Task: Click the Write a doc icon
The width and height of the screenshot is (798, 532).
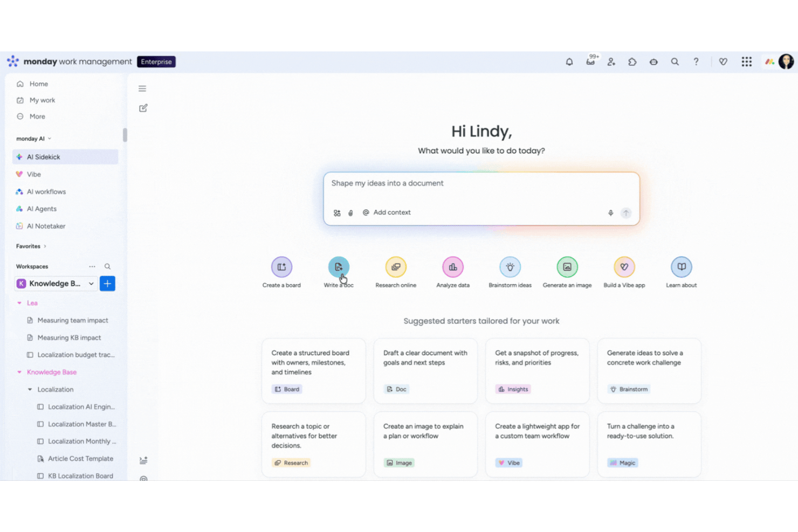Action: 339,267
